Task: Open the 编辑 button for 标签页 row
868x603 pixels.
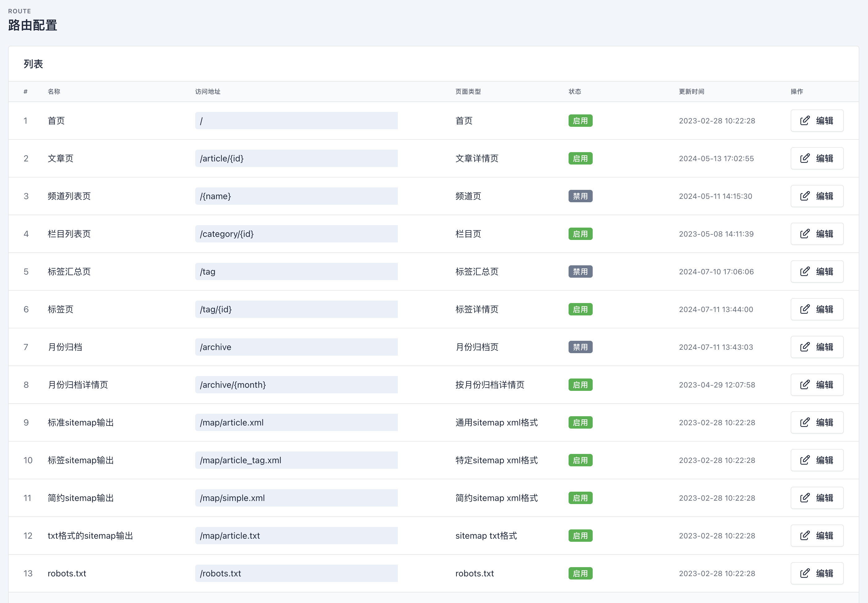Action: click(x=817, y=310)
